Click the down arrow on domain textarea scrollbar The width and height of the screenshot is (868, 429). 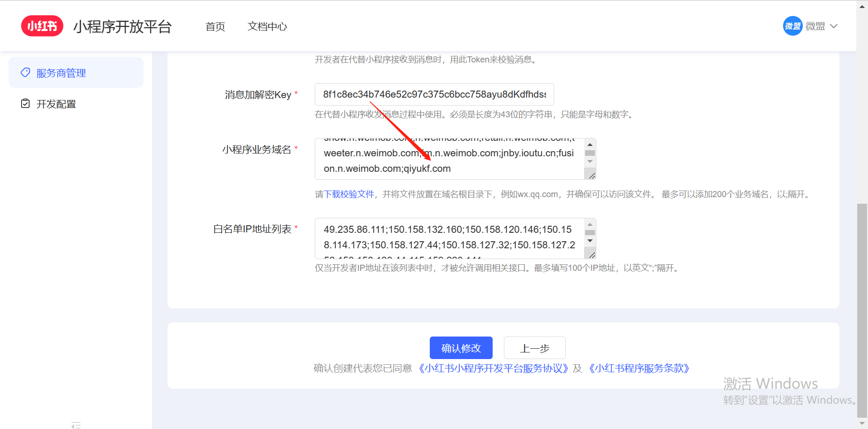coord(590,161)
